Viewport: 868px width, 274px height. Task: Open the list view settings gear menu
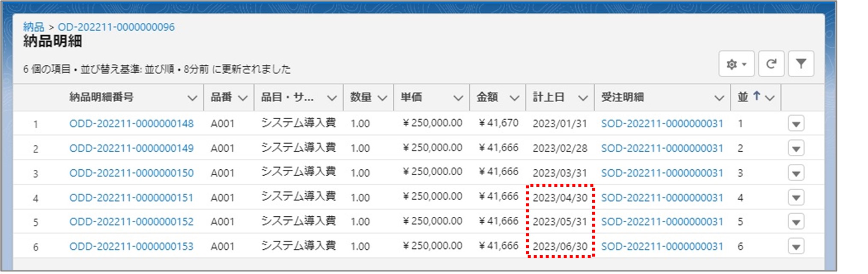(736, 64)
